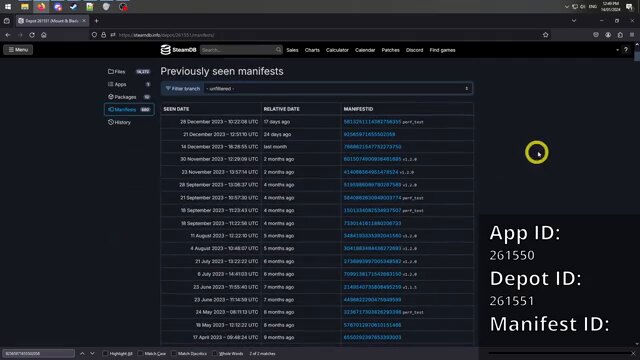Open the Sales nav item
640x360 pixels.
click(292, 50)
